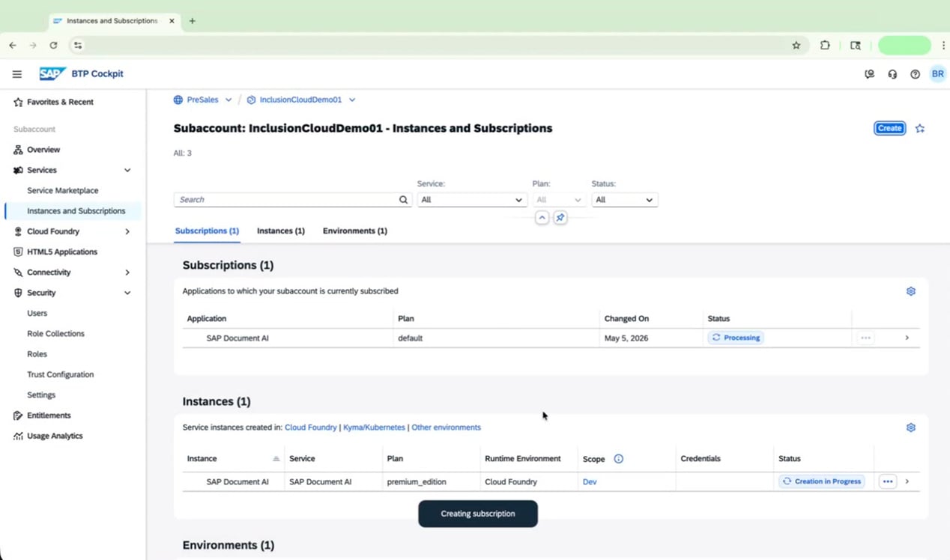The image size is (950, 560).
Task: Open the BR user avatar menu
Action: [x=937, y=74]
